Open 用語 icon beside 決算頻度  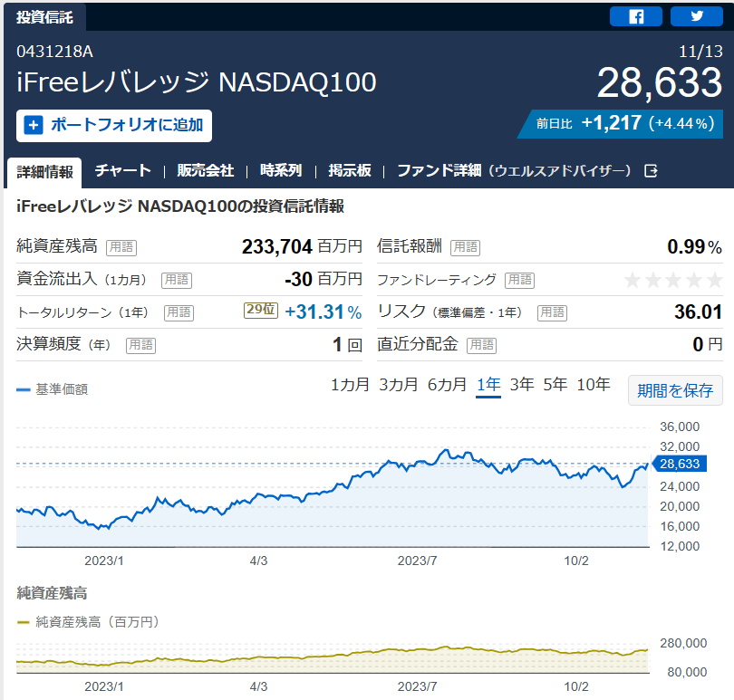140,345
